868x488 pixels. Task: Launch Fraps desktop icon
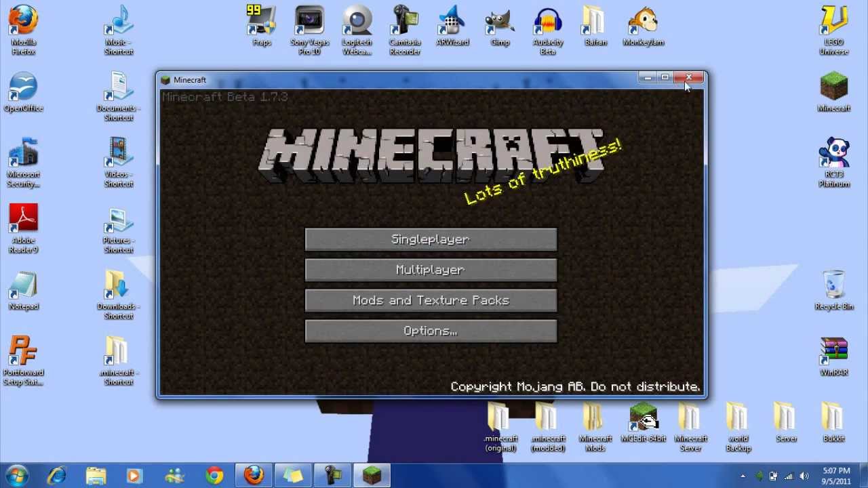(262, 26)
